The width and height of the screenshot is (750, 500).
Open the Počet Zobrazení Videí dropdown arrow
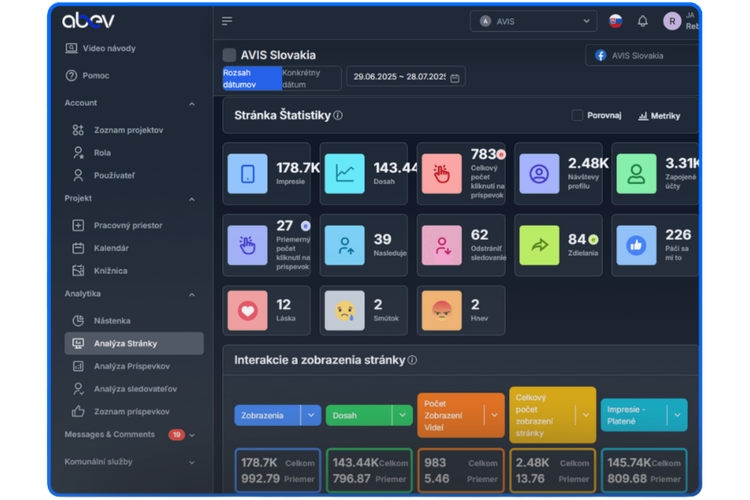click(495, 415)
